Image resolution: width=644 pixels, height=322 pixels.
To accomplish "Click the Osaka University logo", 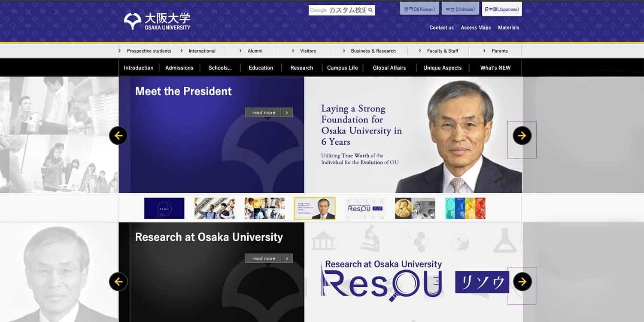I will click(157, 21).
